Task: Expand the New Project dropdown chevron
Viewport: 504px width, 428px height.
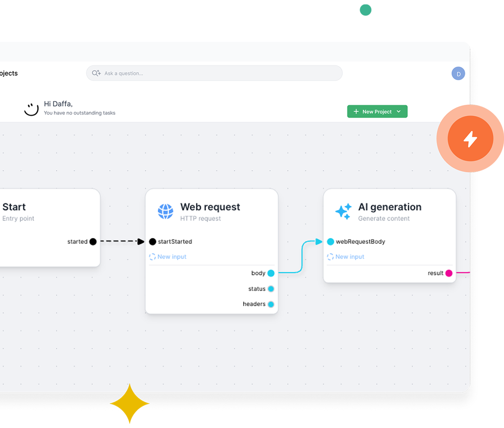Action: click(399, 111)
